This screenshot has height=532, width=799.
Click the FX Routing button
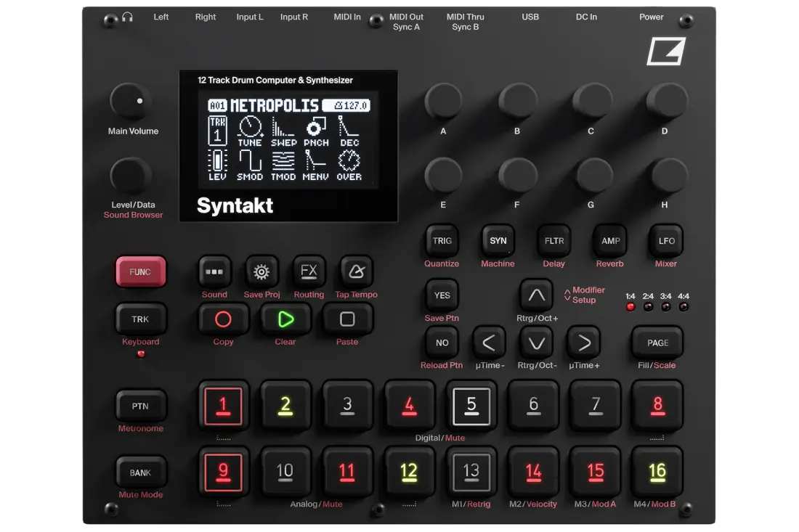(x=309, y=272)
